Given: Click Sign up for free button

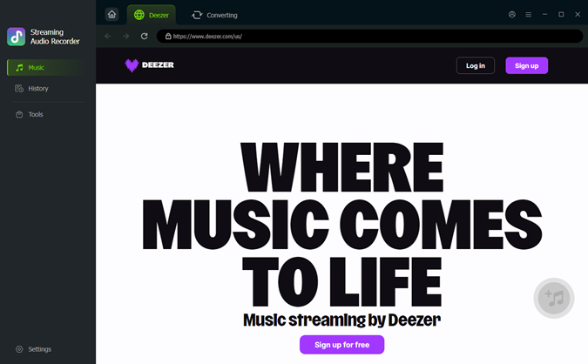Looking at the screenshot, I should coord(341,345).
